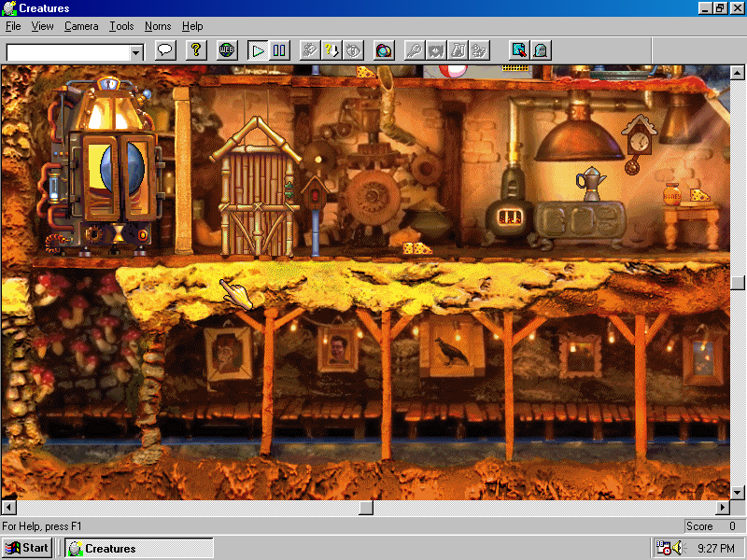Click the green Play button
The image size is (747, 560).
click(x=258, y=50)
